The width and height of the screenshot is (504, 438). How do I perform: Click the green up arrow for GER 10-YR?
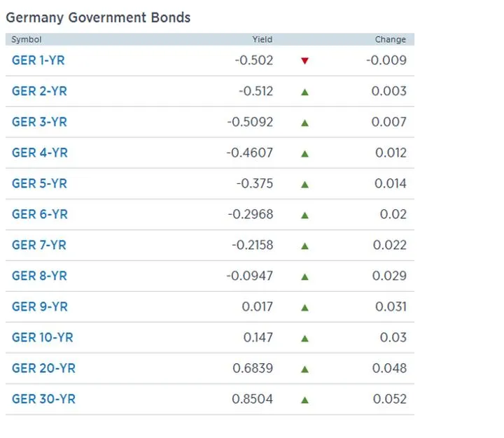[x=304, y=338]
